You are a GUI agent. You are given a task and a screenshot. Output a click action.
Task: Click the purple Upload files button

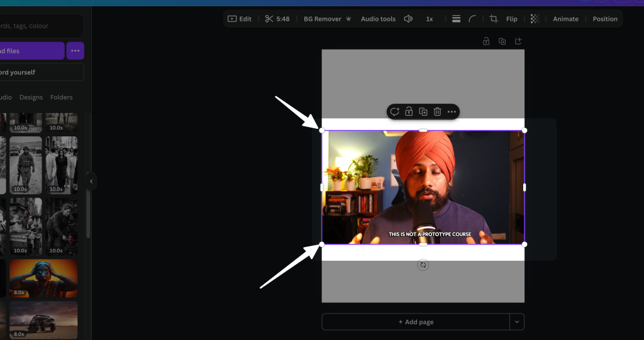pos(32,51)
